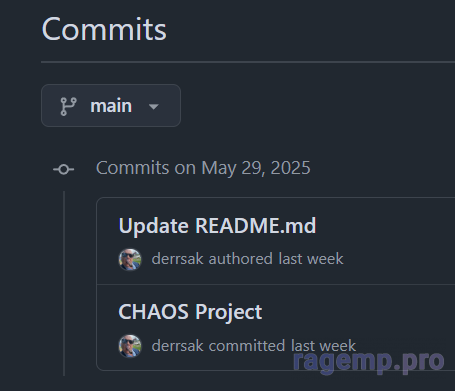Click the "Commits" page heading
Image resolution: width=455 pixels, height=391 pixels.
coord(104,30)
